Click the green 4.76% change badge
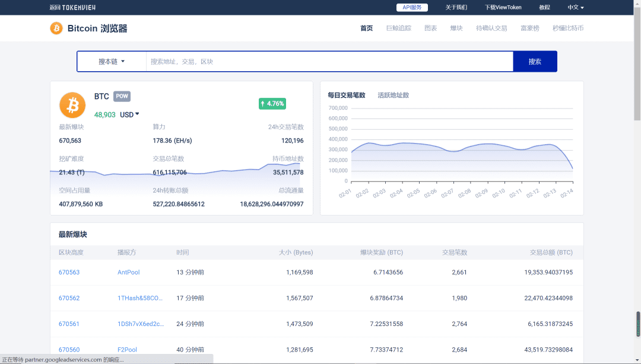 pyautogui.click(x=272, y=104)
